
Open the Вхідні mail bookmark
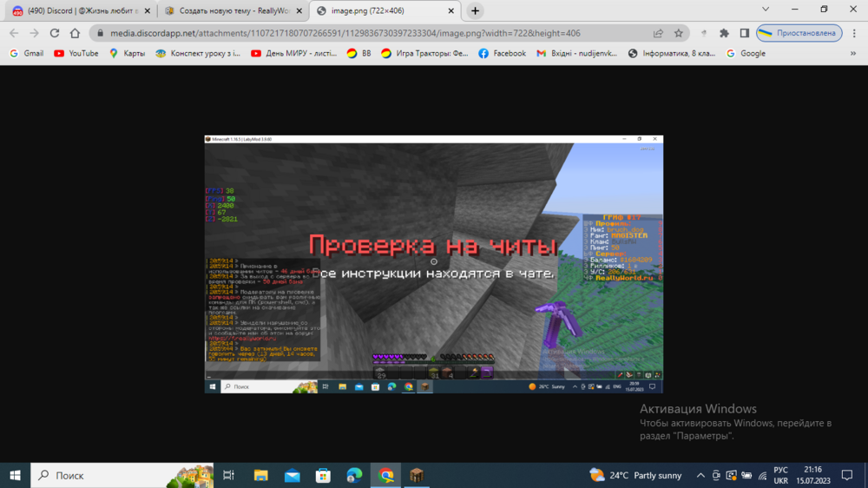tap(576, 53)
